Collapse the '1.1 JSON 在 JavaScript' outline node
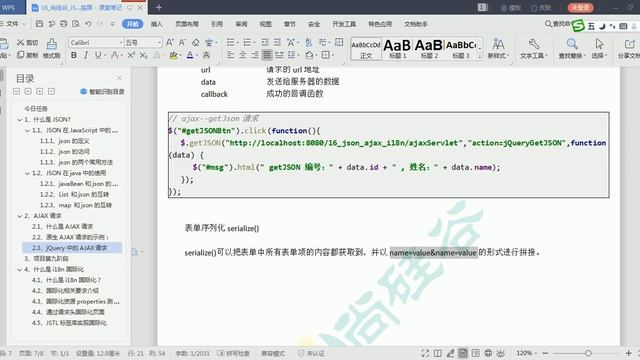 (27, 131)
